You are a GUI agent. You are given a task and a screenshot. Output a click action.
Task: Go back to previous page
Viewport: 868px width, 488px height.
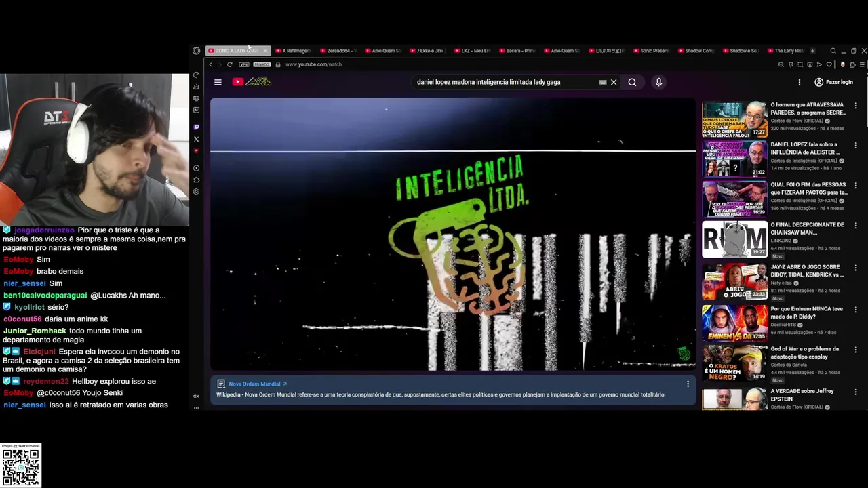tap(211, 64)
